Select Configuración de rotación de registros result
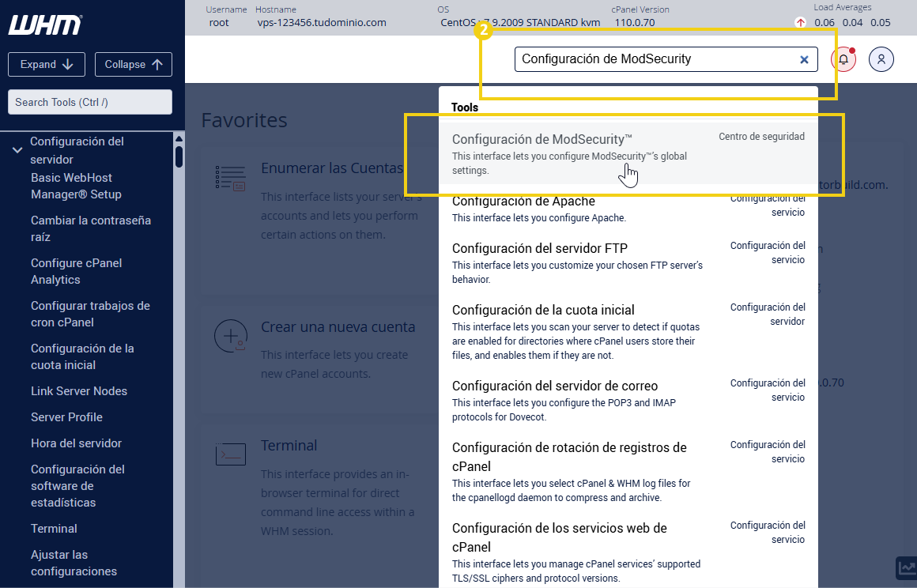 coord(628,472)
